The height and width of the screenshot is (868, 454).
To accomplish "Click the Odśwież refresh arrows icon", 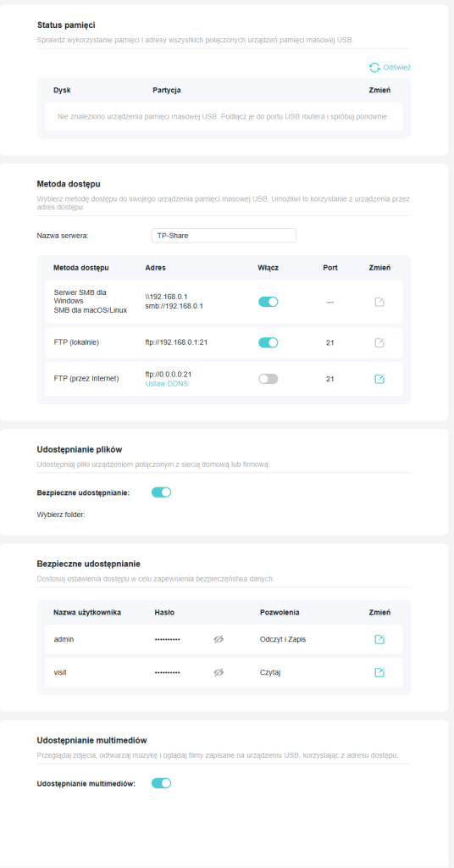I will [375, 68].
